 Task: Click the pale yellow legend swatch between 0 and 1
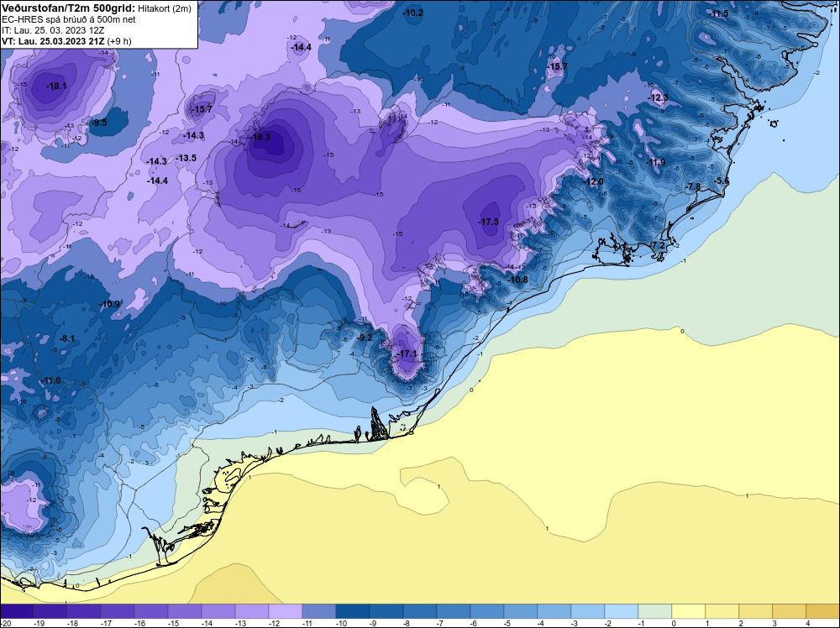click(x=689, y=611)
